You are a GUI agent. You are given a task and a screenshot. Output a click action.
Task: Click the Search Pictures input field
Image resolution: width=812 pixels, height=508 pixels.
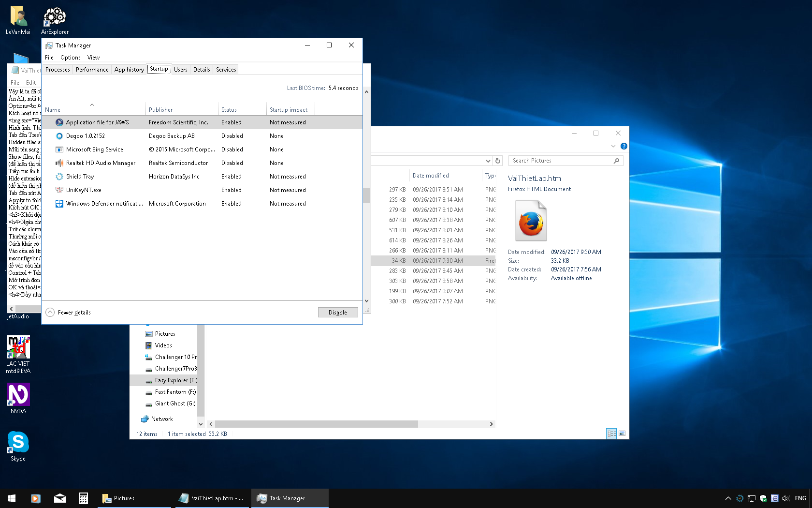[561, 161]
